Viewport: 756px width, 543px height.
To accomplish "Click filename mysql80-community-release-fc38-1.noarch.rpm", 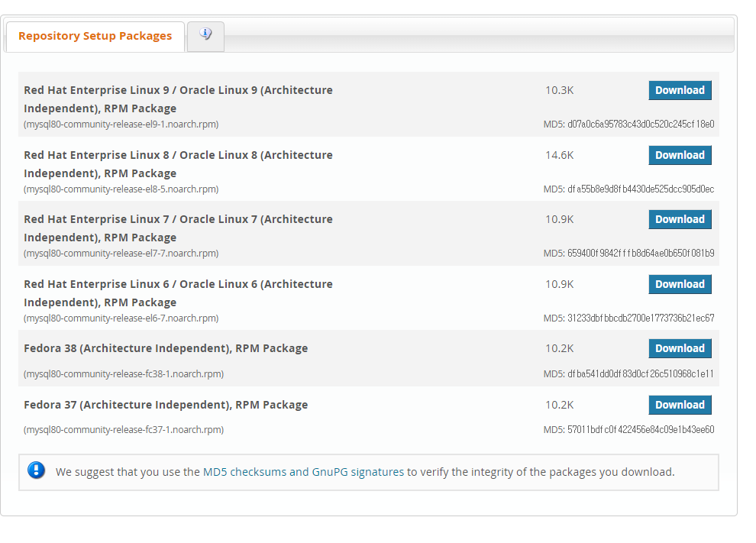I will (124, 373).
